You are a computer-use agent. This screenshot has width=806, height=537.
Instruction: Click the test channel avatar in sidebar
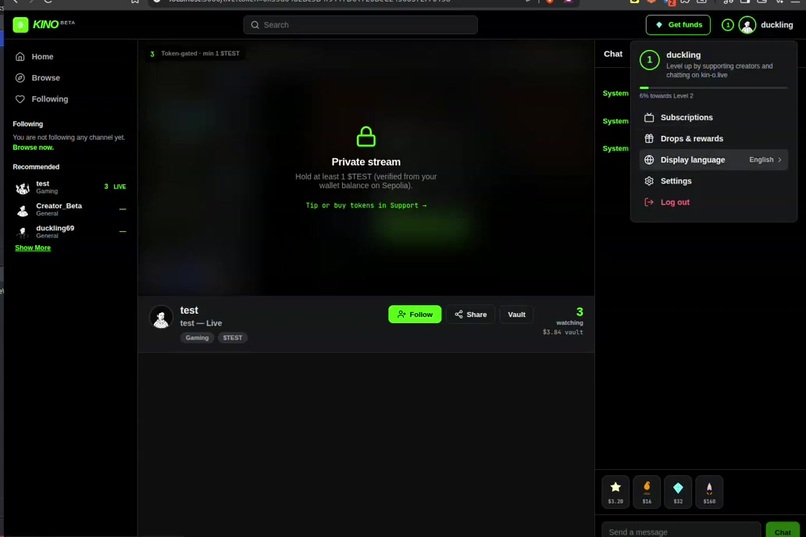coord(22,188)
